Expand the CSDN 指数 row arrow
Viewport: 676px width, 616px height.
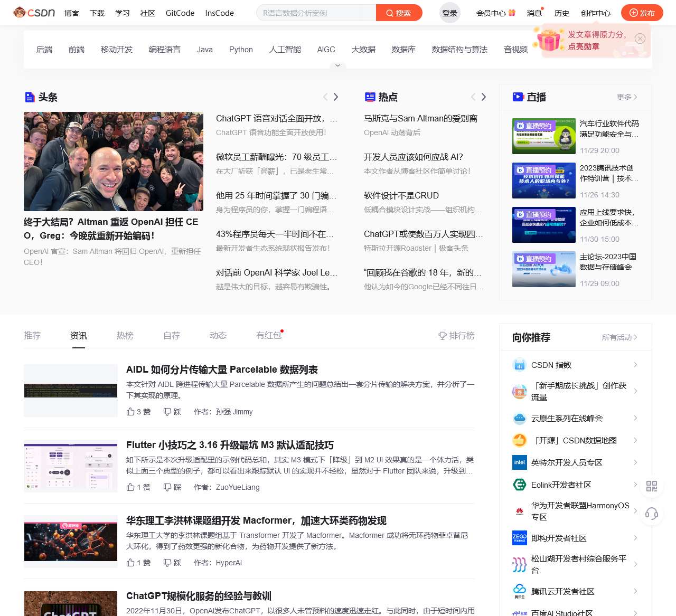pyautogui.click(x=635, y=365)
